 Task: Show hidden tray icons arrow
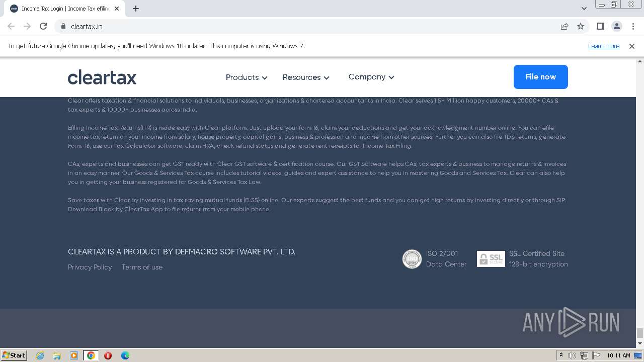pos(561,355)
